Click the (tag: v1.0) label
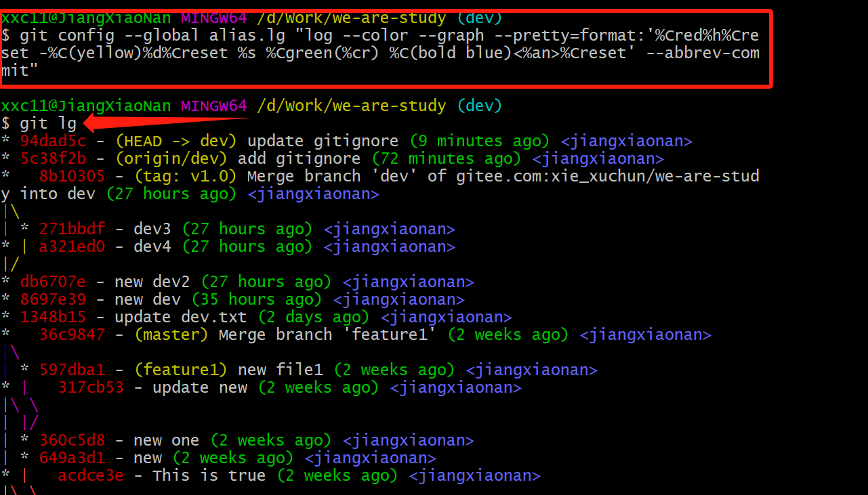This screenshot has height=495, width=868. [185, 176]
